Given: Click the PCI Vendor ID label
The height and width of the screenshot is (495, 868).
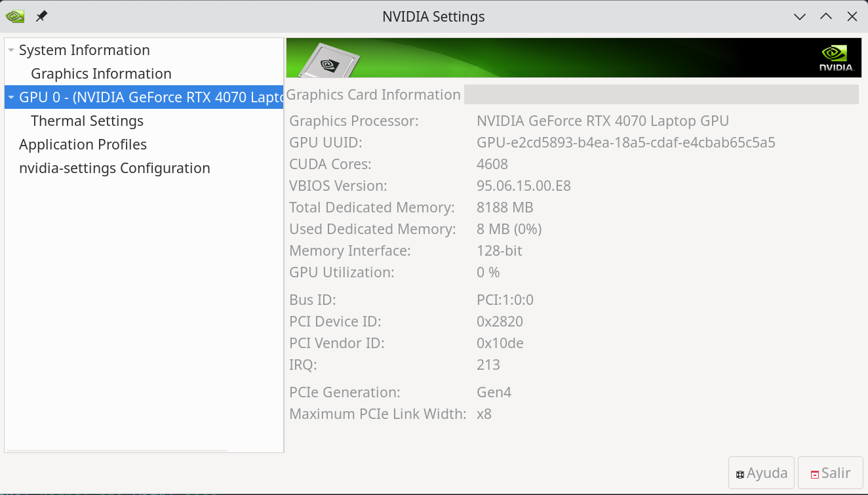Looking at the screenshot, I should [x=337, y=343].
